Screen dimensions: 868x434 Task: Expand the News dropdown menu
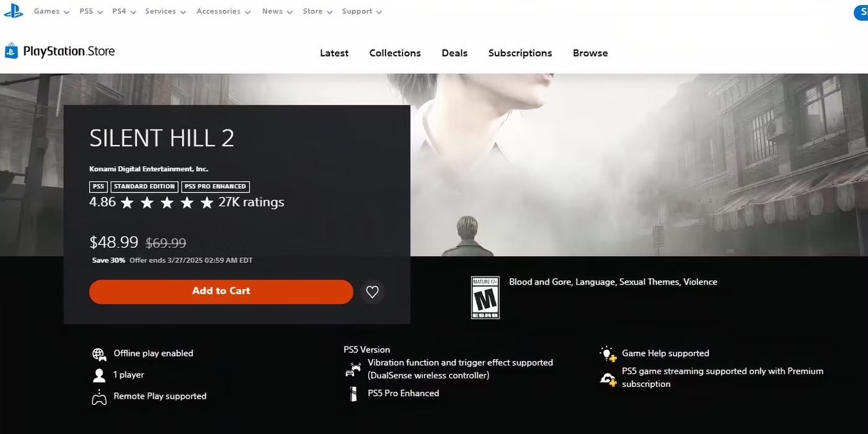click(x=277, y=11)
